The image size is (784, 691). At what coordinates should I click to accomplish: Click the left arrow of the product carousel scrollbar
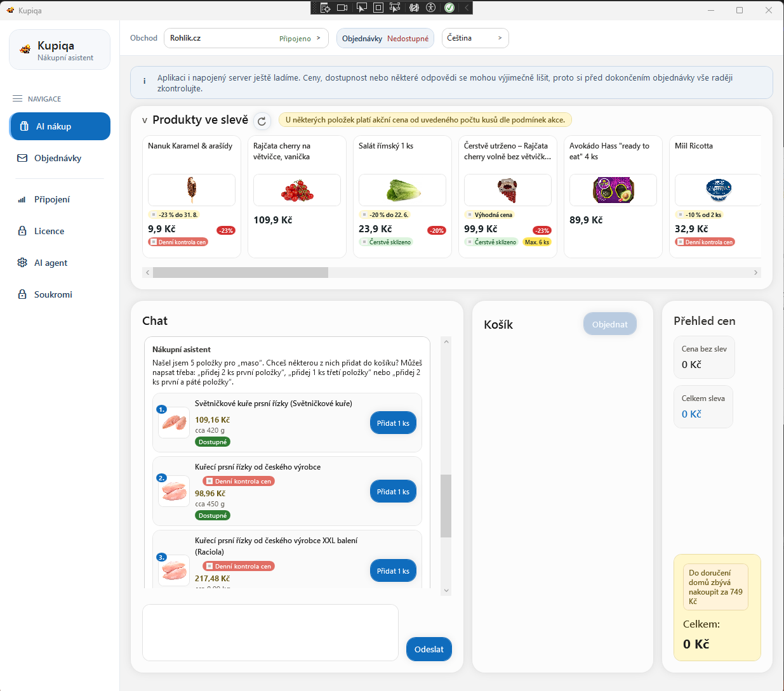(x=148, y=272)
